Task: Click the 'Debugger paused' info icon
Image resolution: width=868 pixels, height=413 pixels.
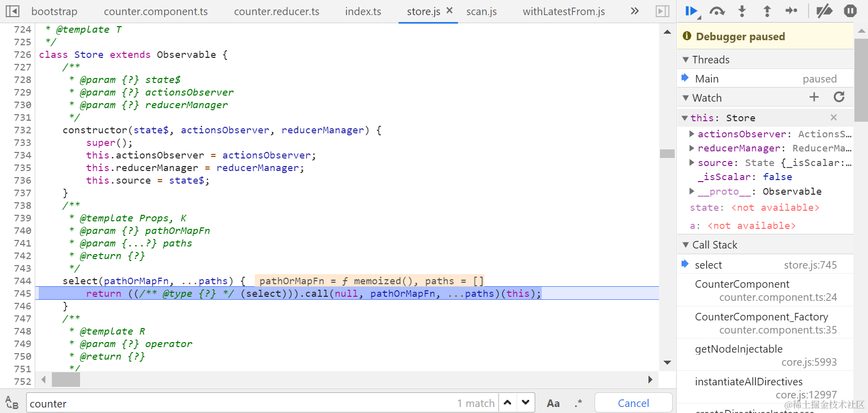Action: (x=687, y=36)
